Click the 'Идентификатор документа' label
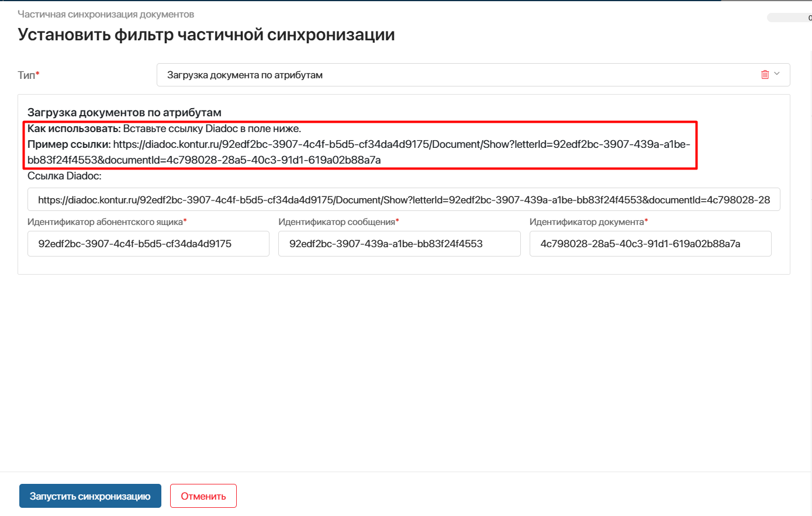The height and width of the screenshot is (516, 812). (587, 222)
